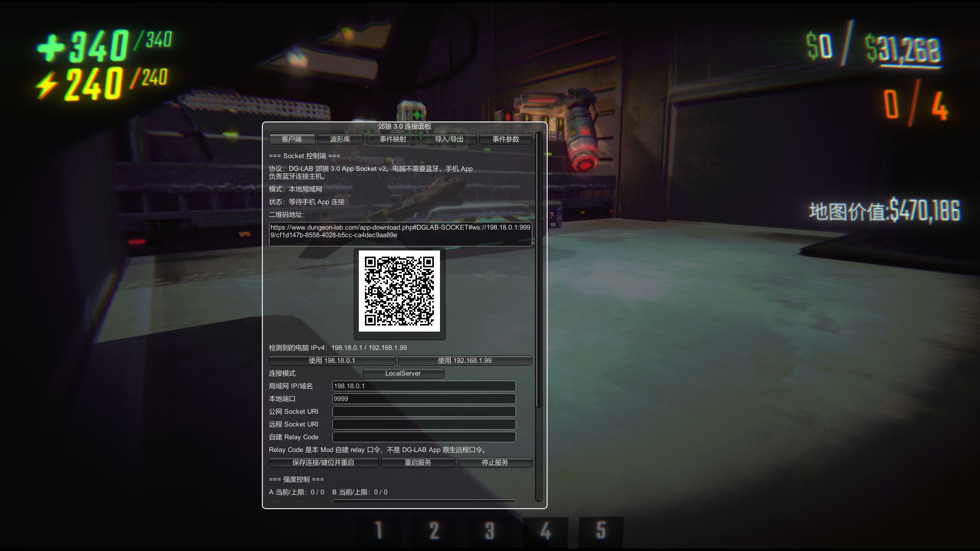Open the 波形库 tab

(340, 139)
